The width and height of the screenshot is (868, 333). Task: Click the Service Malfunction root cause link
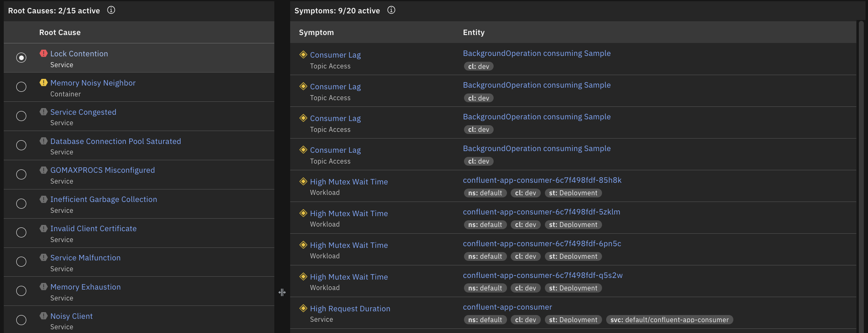85,258
